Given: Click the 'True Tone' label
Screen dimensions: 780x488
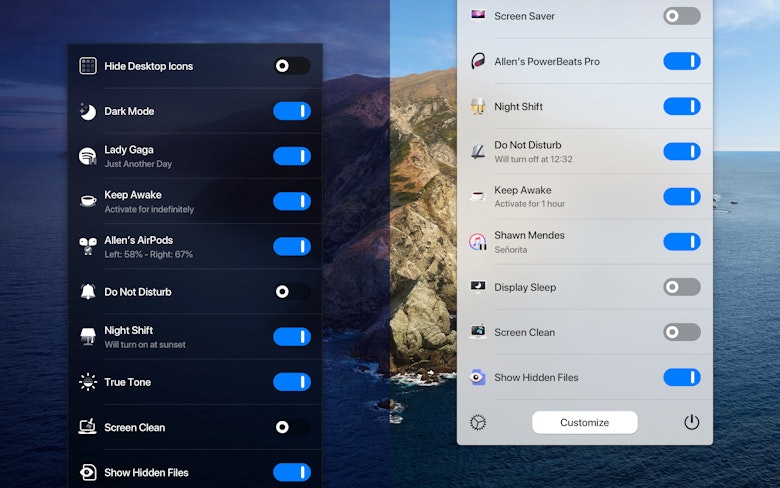Looking at the screenshot, I should pyautogui.click(x=127, y=382).
